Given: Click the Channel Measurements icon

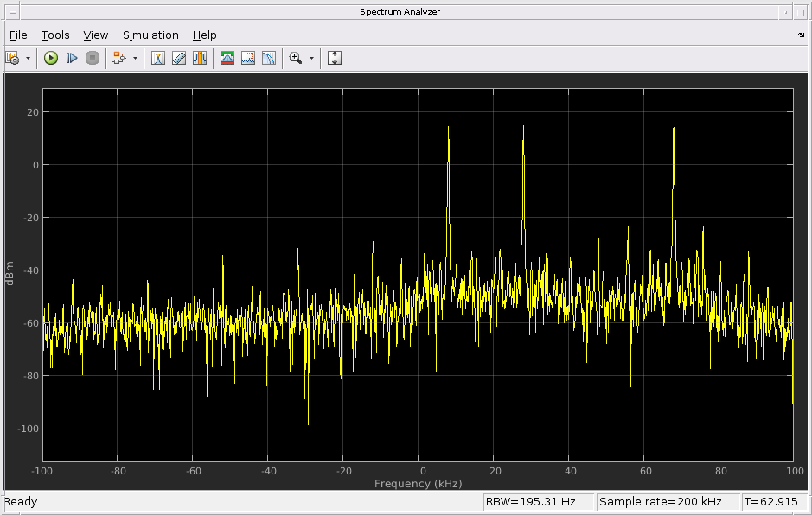Looking at the screenshot, I should 227,58.
